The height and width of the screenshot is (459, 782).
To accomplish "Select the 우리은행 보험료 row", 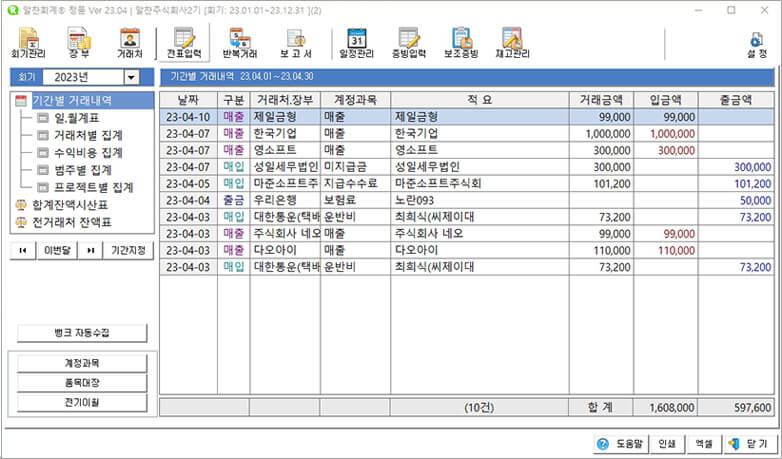I will (x=467, y=200).
